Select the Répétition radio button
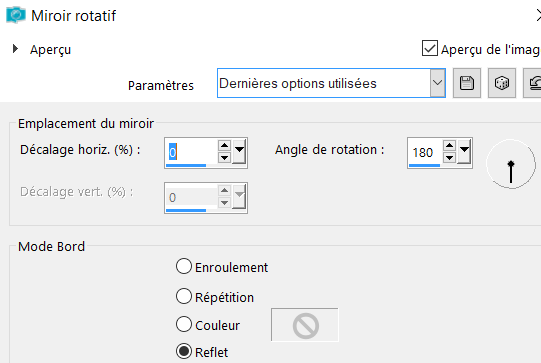 [x=184, y=296]
